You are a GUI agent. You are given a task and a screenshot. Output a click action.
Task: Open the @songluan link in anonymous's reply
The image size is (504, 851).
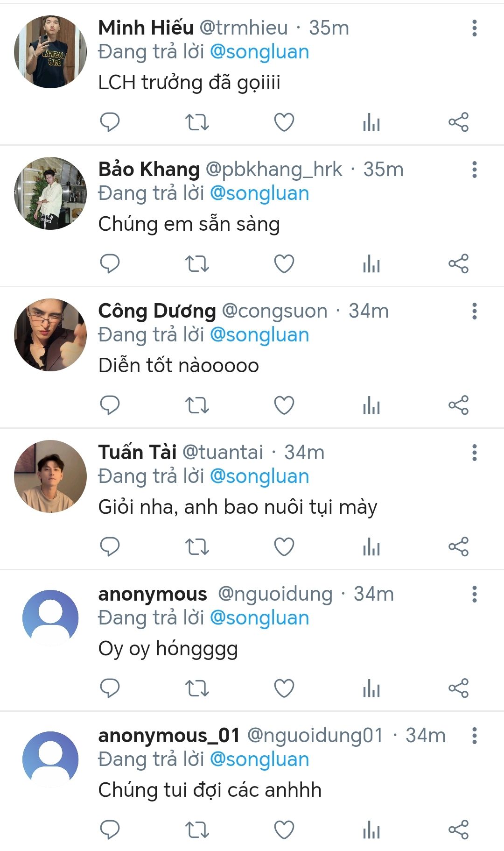(259, 618)
